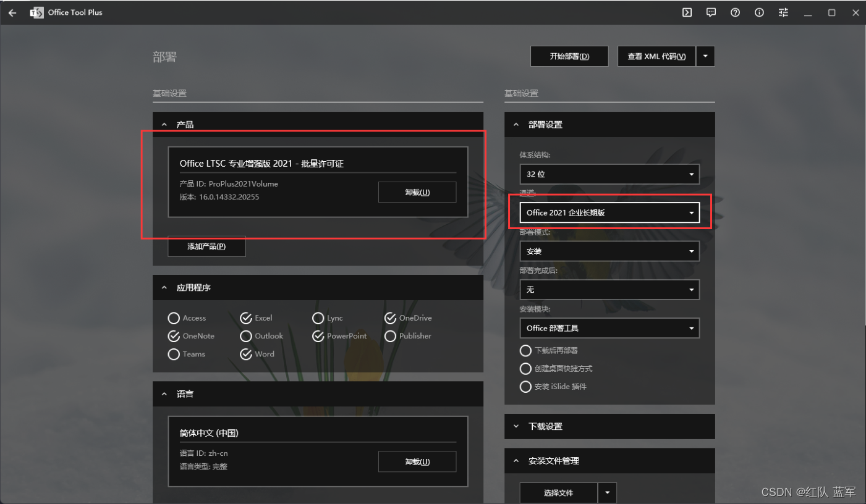Image resolution: width=866 pixels, height=504 pixels.
Task: Click the 版本: 16.0.14332.20255 text
Action: click(219, 197)
